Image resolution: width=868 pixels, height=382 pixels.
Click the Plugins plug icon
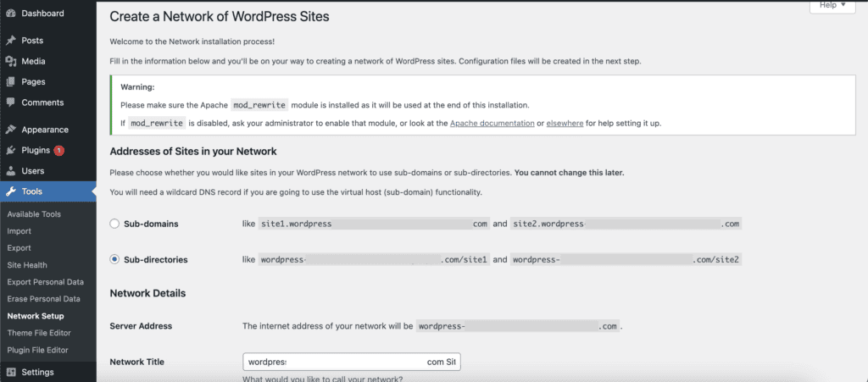pos(10,151)
